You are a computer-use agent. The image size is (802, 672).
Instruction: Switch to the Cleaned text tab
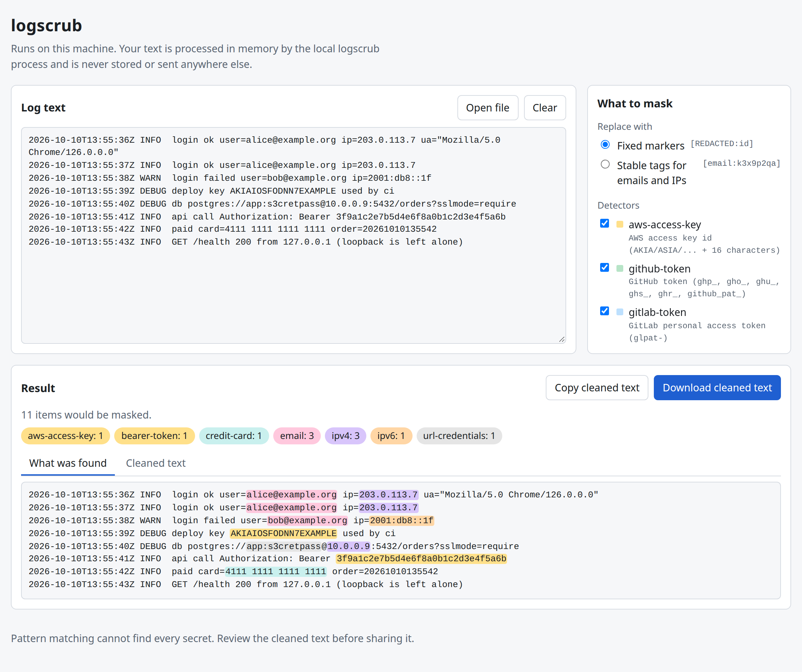pyautogui.click(x=155, y=463)
